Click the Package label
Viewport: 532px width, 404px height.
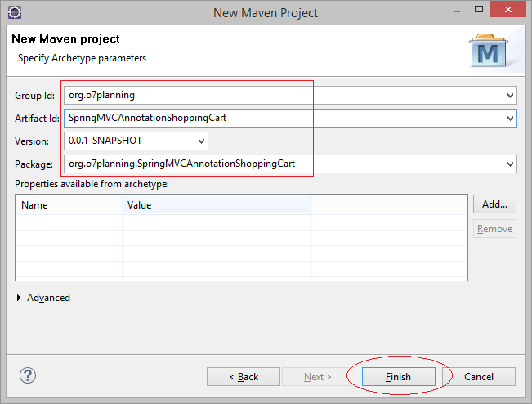[x=34, y=164]
